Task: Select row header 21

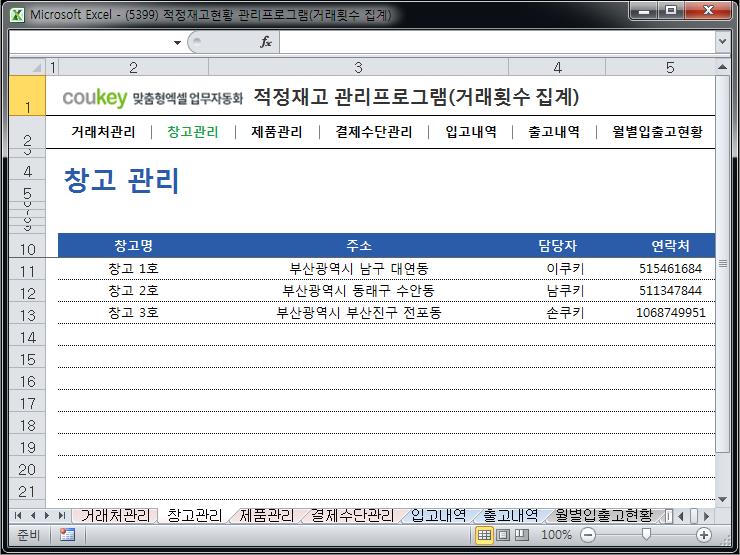Action: click(27, 491)
